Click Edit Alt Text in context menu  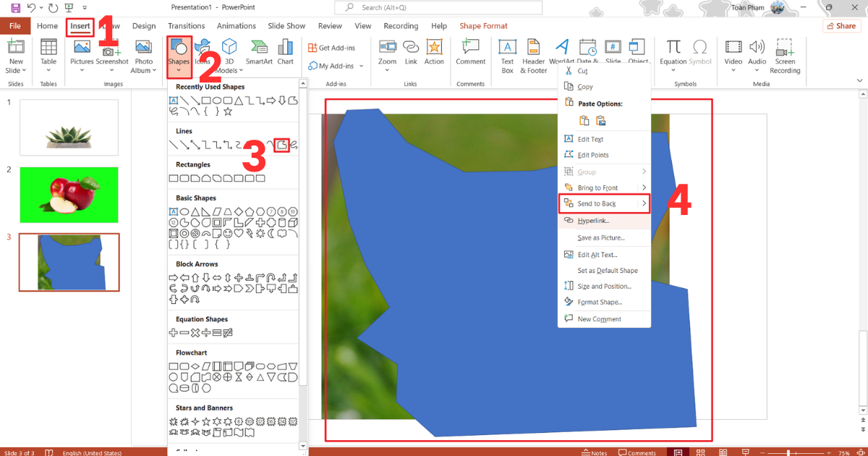(604, 255)
